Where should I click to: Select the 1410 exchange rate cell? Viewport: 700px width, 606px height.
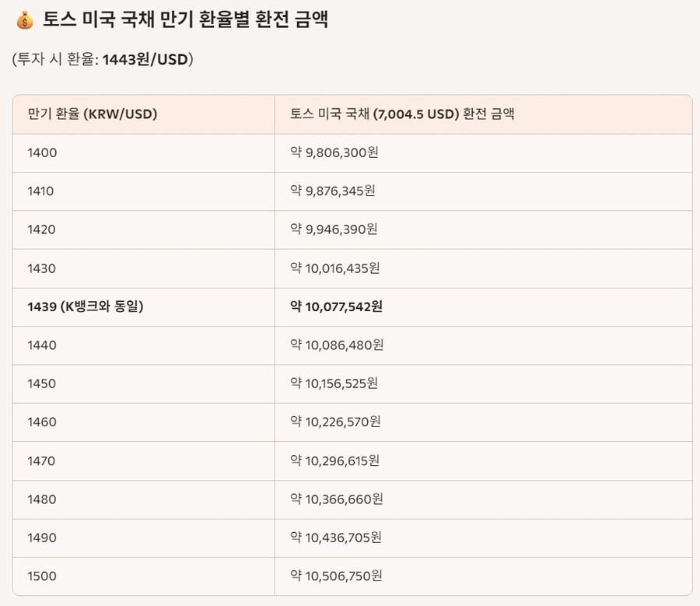click(x=40, y=191)
